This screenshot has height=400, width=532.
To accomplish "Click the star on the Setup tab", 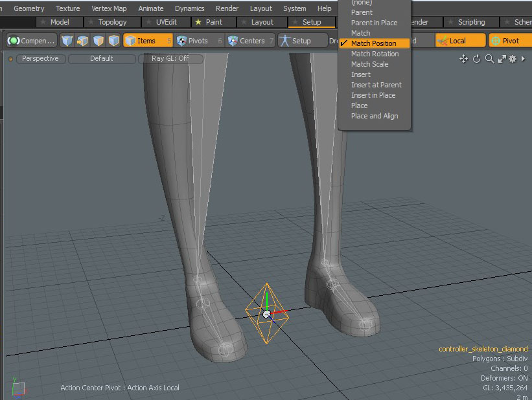I will pyautogui.click(x=295, y=22).
